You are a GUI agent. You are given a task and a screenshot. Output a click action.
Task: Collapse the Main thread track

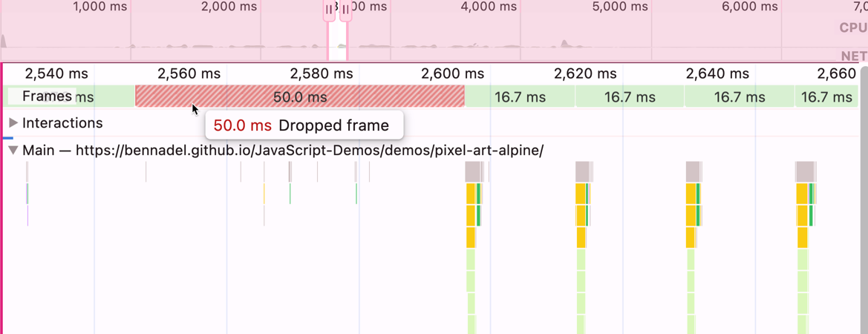13,151
